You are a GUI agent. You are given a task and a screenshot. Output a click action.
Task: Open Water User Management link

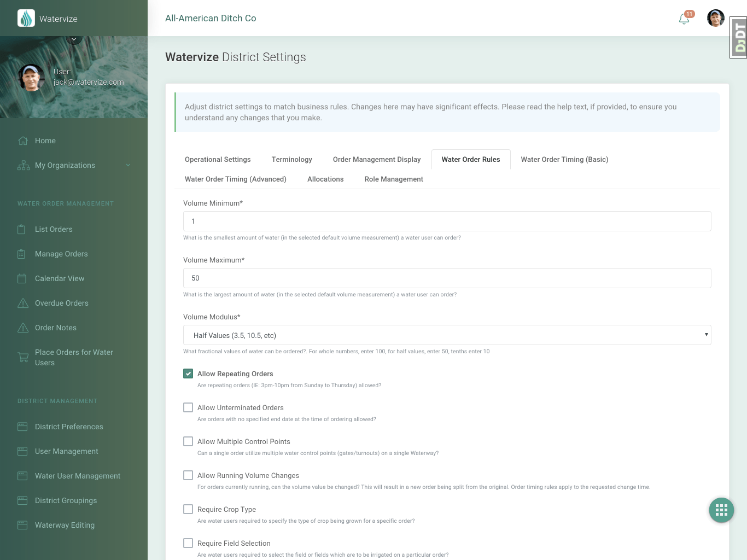pos(78,476)
